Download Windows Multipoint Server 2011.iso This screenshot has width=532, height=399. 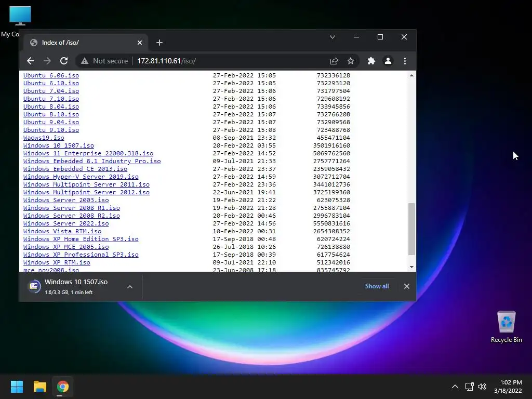point(86,184)
